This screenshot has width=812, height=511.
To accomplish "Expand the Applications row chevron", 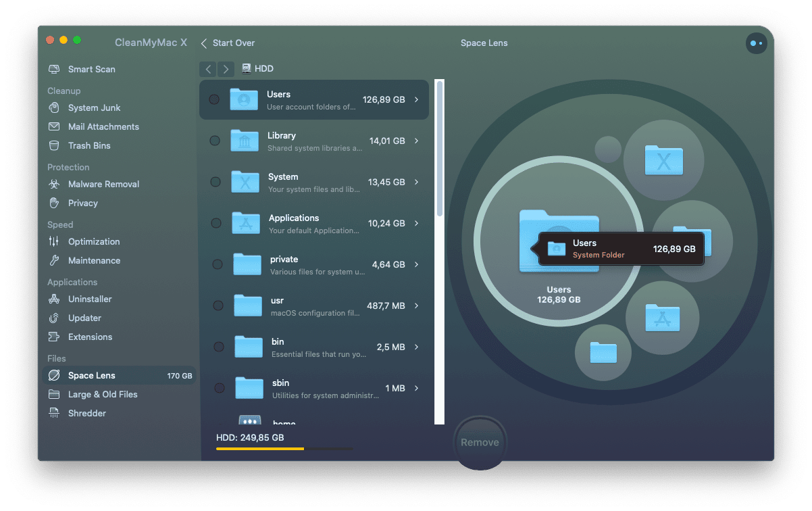I will pos(417,223).
